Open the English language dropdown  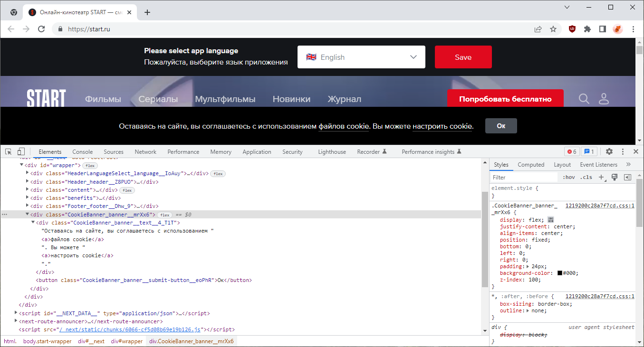click(361, 57)
